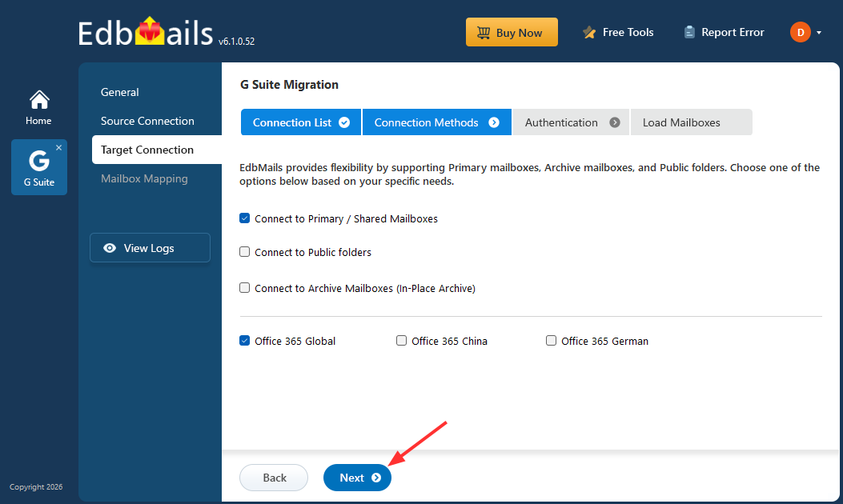Expand the user account dropdown arrow

pos(819,34)
